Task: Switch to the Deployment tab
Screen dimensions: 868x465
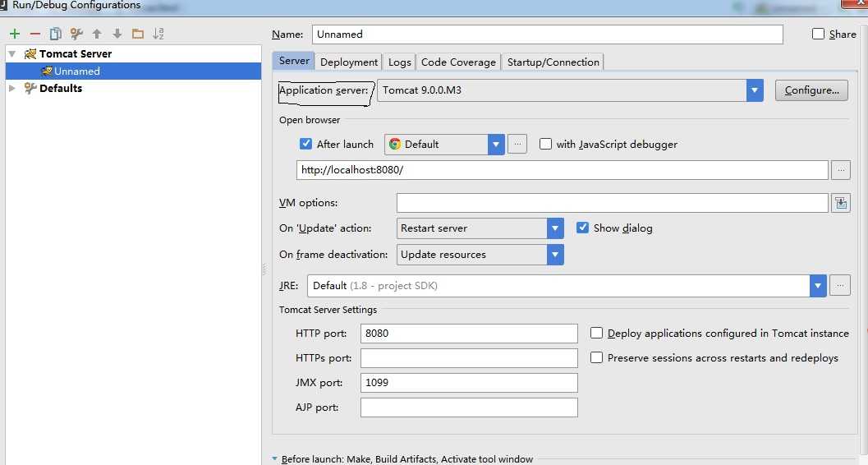Action: coord(349,62)
